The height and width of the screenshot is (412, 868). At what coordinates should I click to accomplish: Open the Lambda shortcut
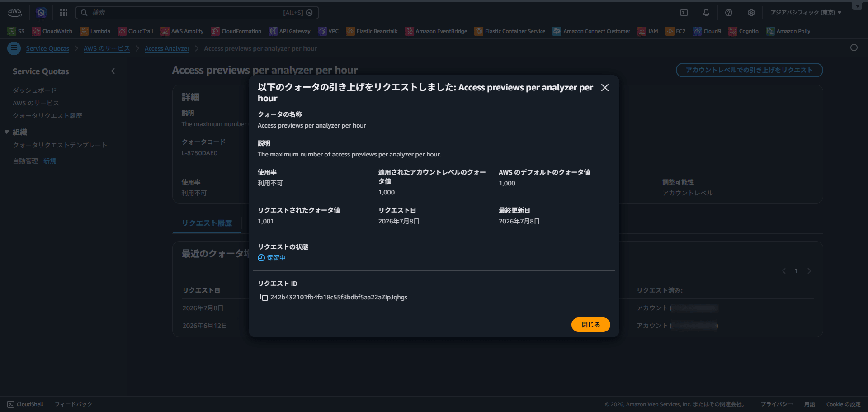click(x=95, y=31)
